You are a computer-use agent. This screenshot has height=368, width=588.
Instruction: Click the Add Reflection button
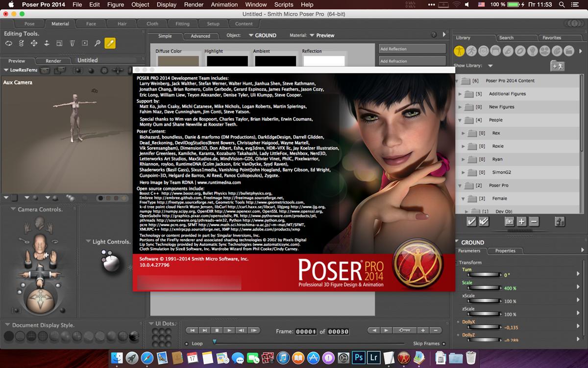click(413, 49)
